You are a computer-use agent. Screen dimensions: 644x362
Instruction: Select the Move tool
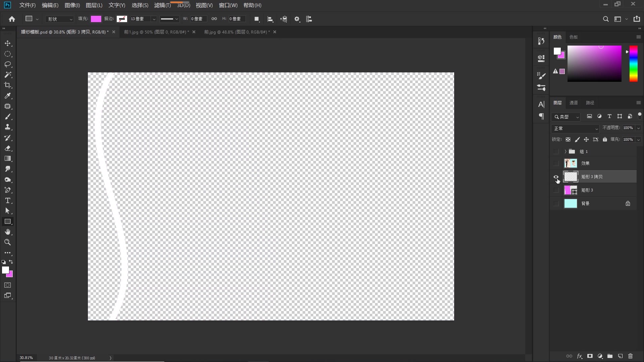(8, 44)
